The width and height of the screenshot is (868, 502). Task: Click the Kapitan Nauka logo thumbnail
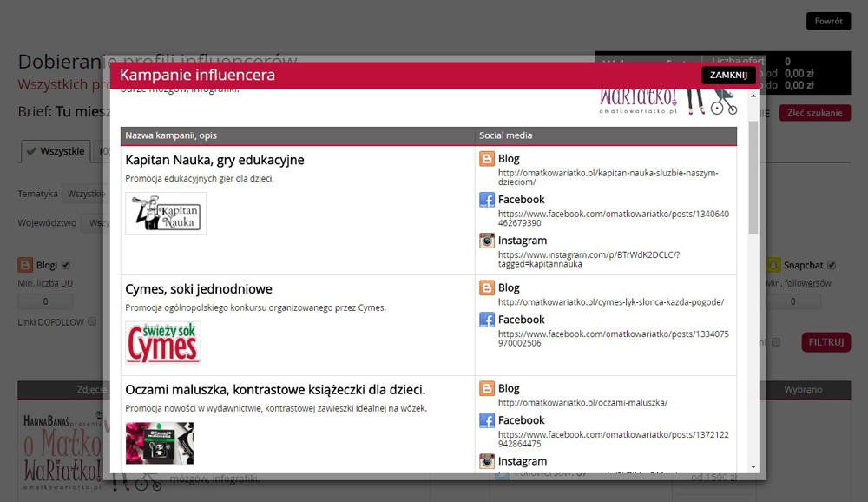click(x=166, y=214)
